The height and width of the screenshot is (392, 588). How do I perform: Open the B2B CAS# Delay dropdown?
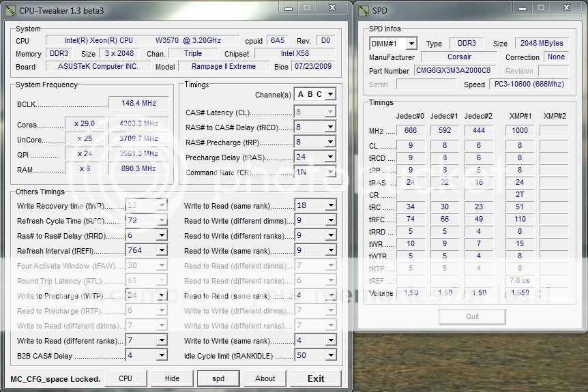[x=162, y=356]
